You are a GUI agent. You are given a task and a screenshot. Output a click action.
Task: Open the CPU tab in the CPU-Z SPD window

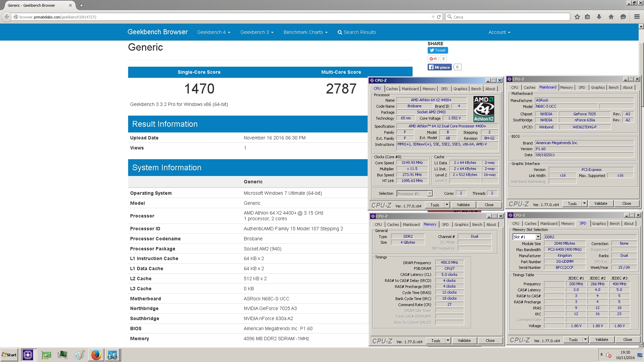point(516,224)
